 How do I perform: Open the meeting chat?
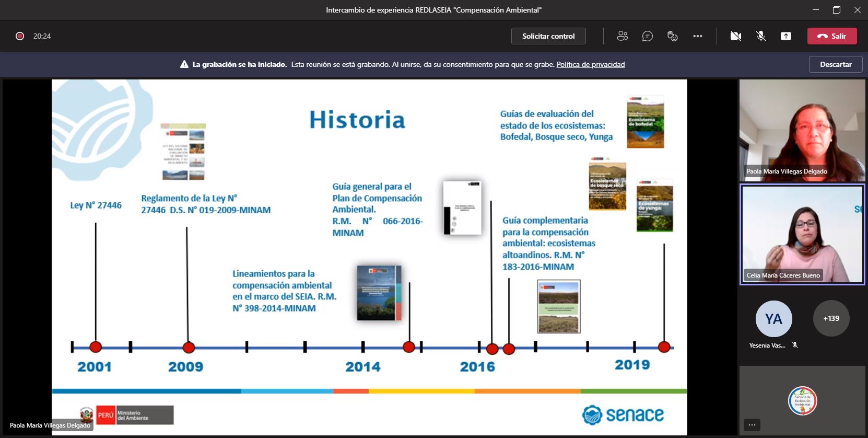647,36
